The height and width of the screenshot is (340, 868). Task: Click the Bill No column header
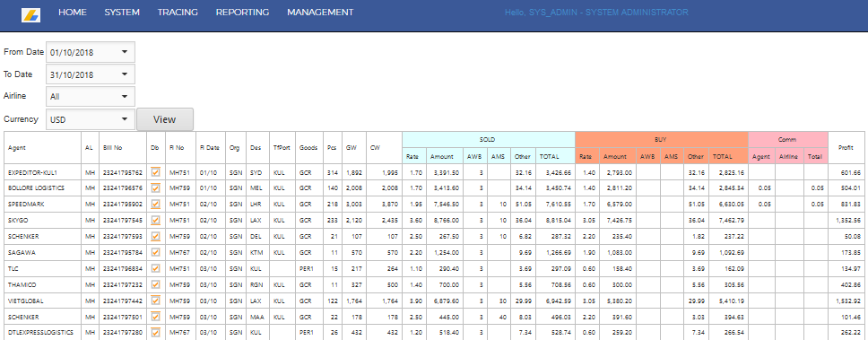click(123, 148)
